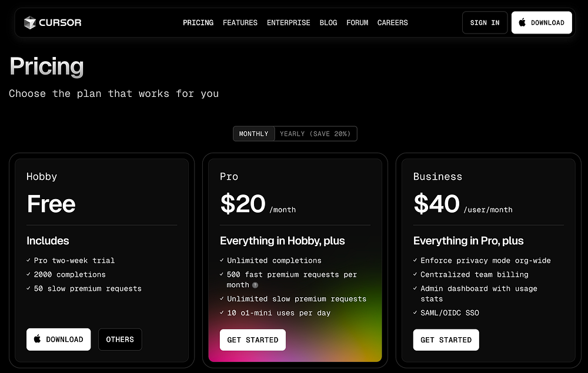This screenshot has height=373, width=588.
Task: Visit the Forum from the nav bar
Action: pos(357,23)
